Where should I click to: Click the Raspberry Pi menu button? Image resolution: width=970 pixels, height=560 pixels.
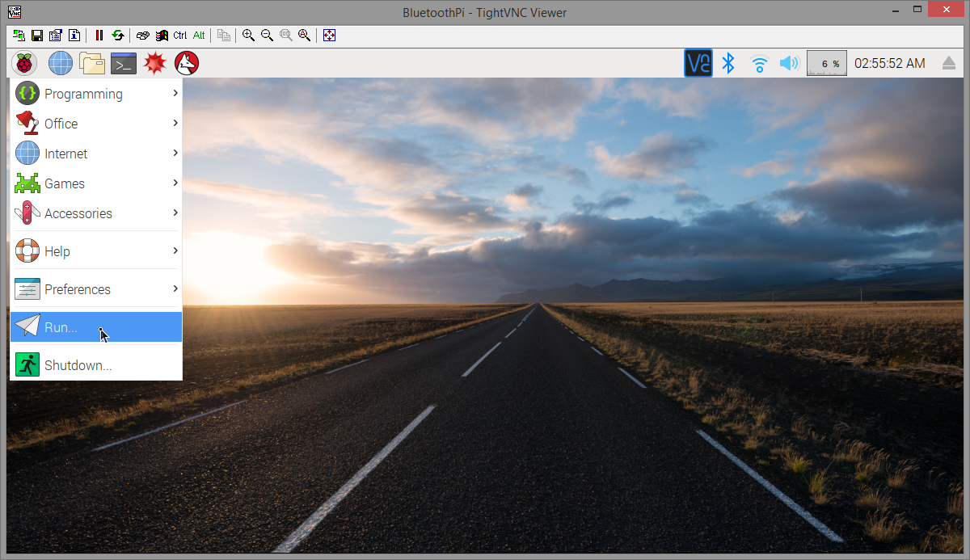coord(24,63)
